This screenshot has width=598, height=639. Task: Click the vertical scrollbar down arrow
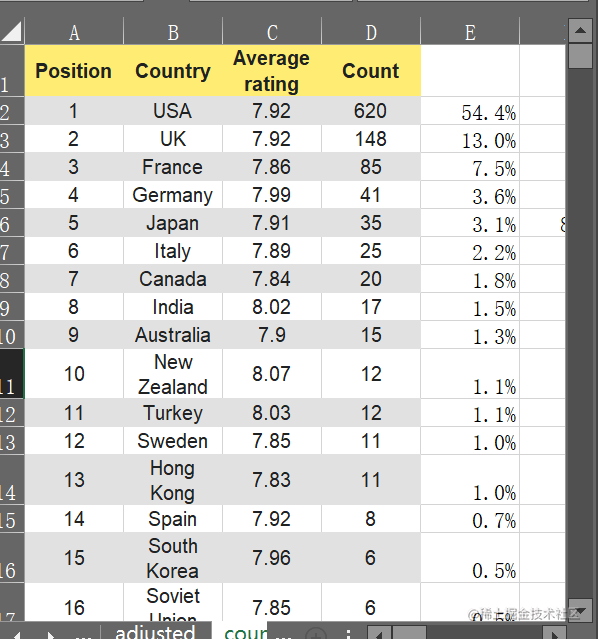580,610
